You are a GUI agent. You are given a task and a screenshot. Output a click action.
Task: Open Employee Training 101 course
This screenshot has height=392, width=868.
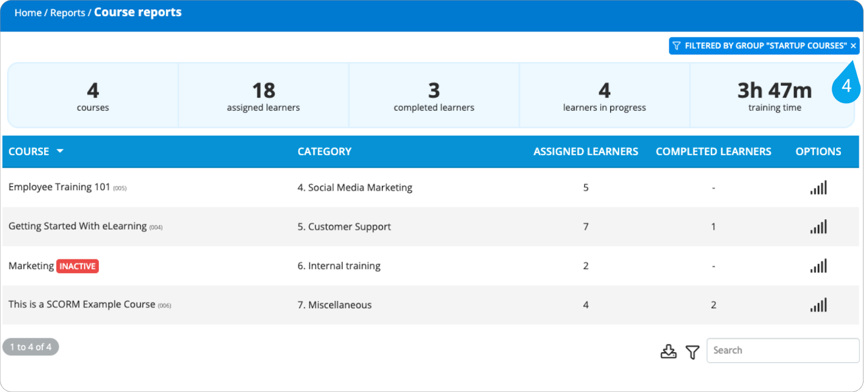(59, 187)
